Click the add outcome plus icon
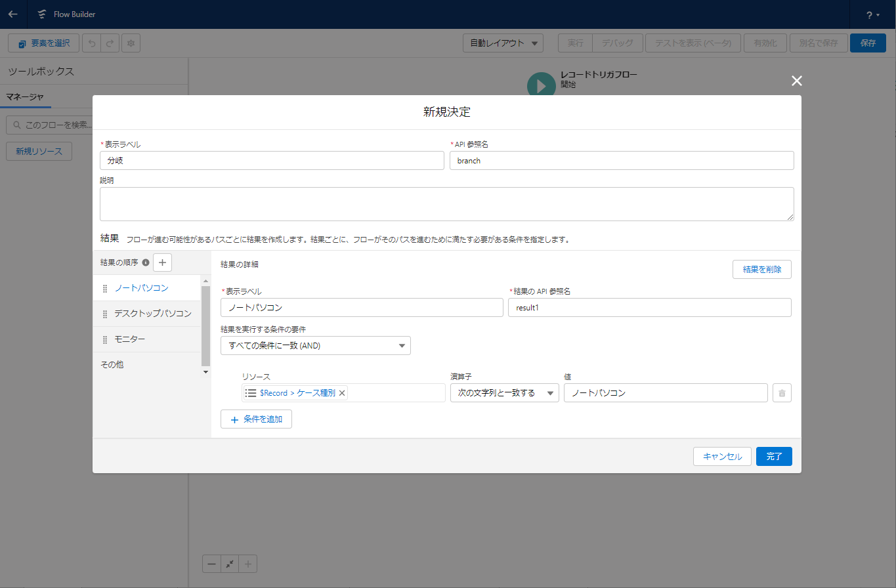Viewport: 896px width, 588px height. [162, 262]
